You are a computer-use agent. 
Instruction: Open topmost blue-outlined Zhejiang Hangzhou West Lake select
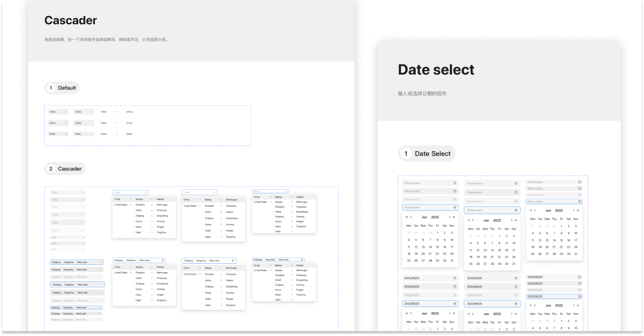pyautogui.click(x=77, y=263)
